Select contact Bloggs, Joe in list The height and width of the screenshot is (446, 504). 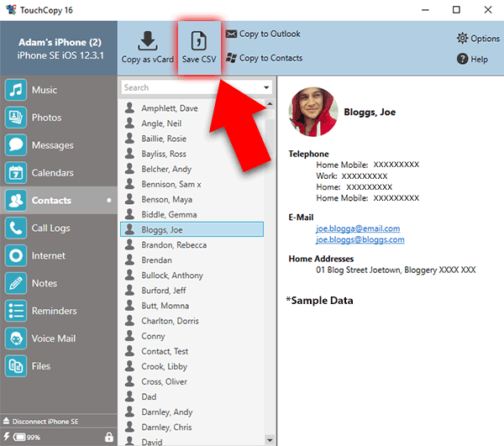point(192,229)
